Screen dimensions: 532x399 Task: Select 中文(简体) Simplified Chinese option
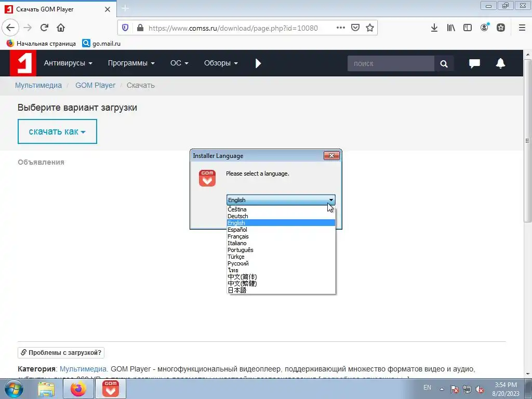click(x=281, y=277)
